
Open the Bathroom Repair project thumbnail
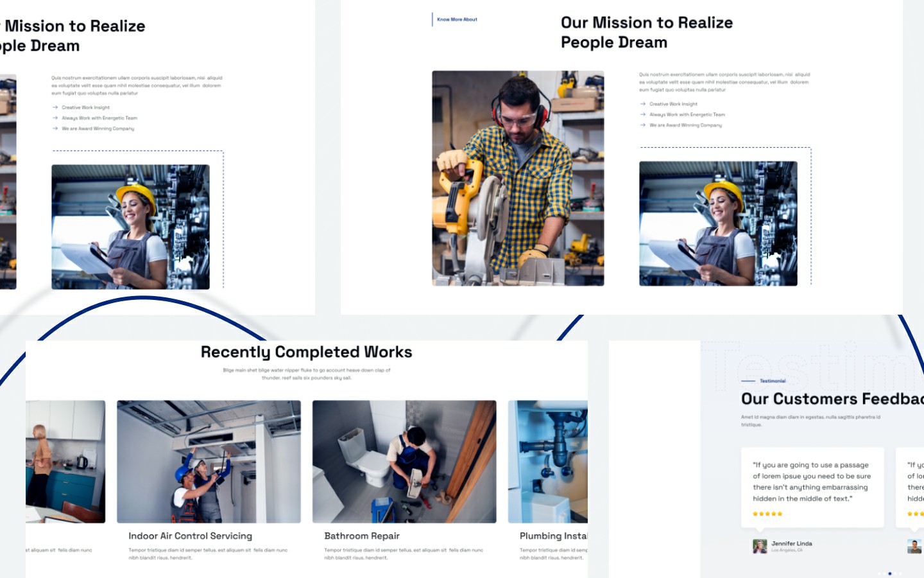pyautogui.click(x=404, y=460)
